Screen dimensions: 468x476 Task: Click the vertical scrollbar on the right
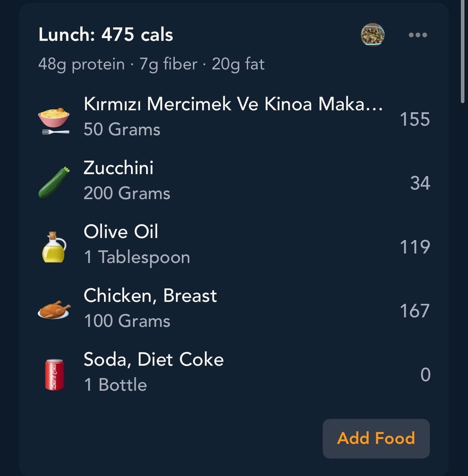462,52
